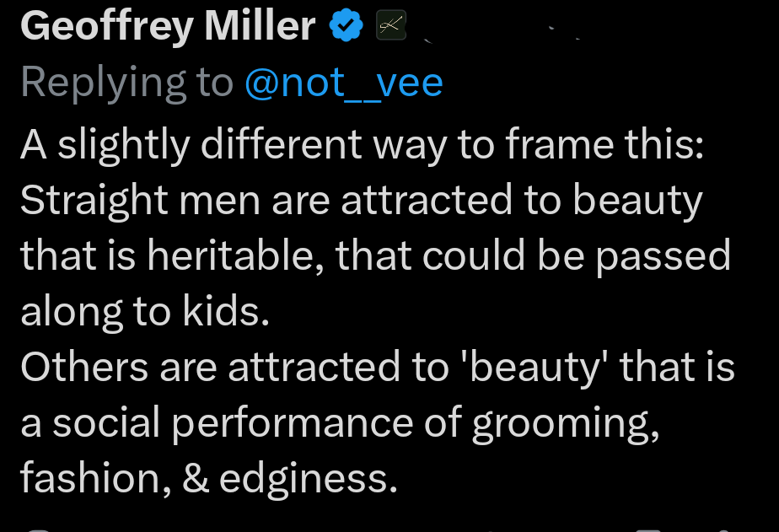Toggle like on Geoffrey Miller's reply
Viewport: 779px width, 532px height.
tap(341, 529)
